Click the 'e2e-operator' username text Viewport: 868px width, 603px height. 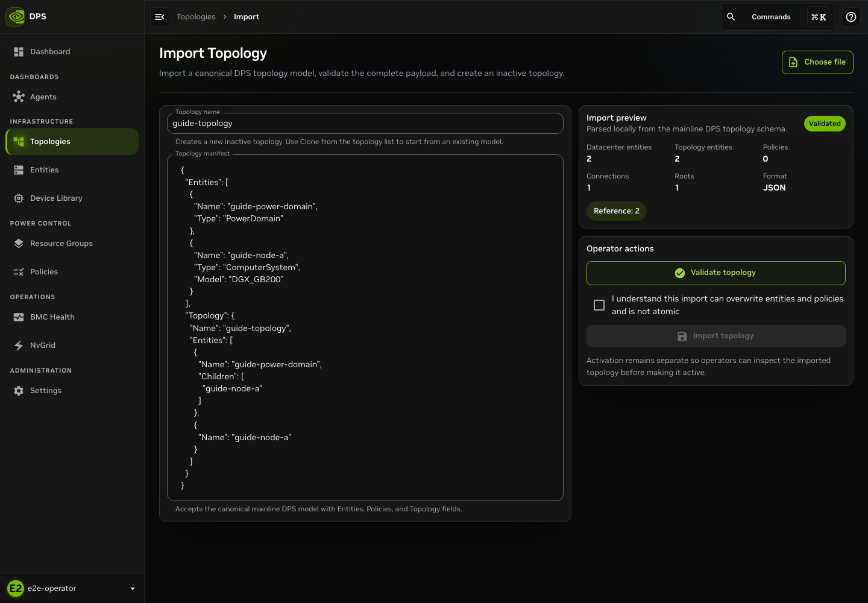52,589
